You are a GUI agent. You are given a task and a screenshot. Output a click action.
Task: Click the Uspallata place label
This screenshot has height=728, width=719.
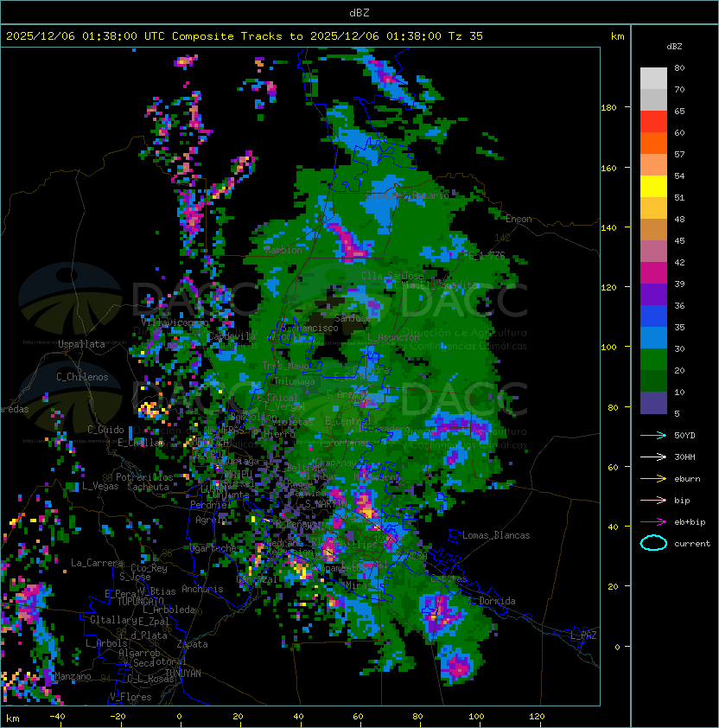[x=81, y=344]
